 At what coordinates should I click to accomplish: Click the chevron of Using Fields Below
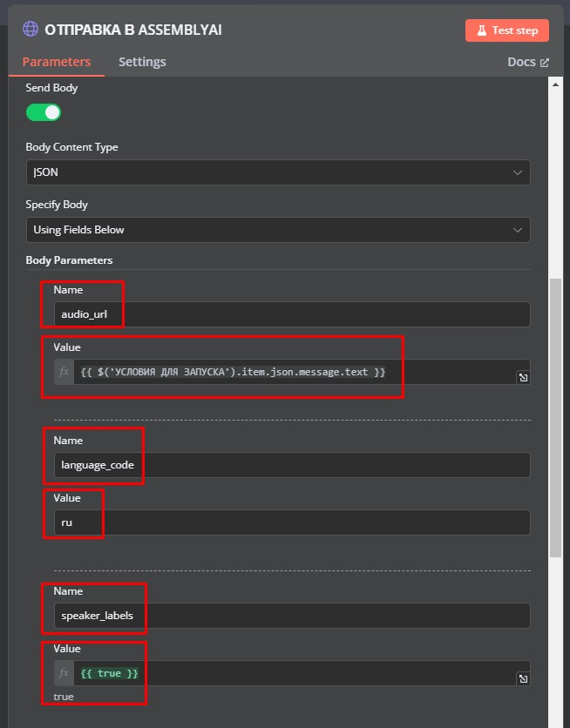(517, 230)
